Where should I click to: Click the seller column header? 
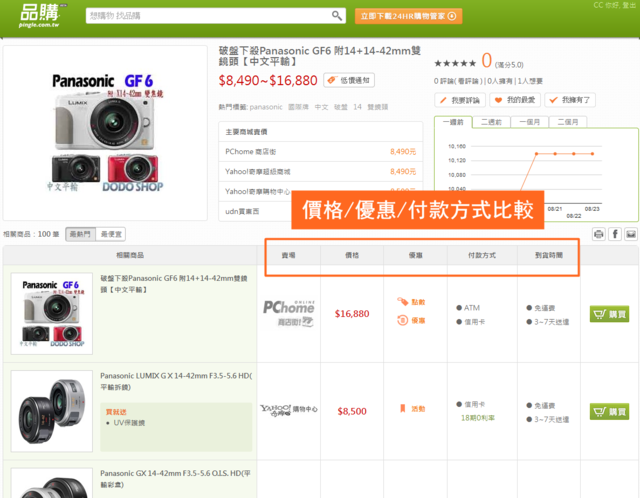[288, 255]
